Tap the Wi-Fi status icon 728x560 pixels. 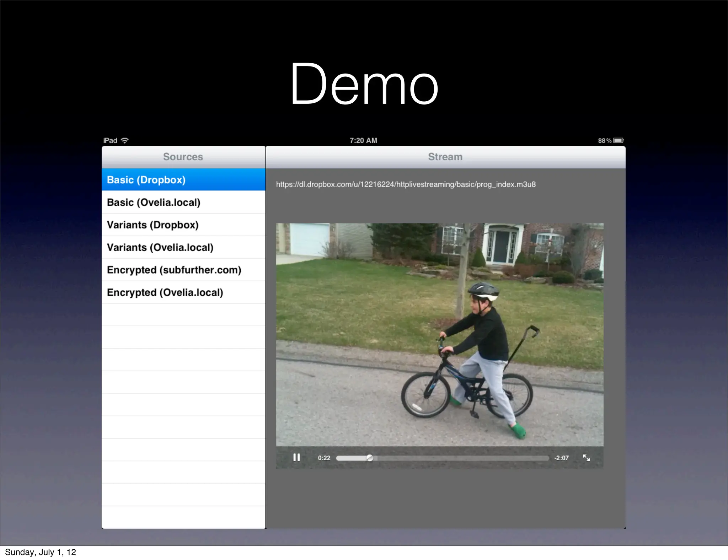coord(124,140)
